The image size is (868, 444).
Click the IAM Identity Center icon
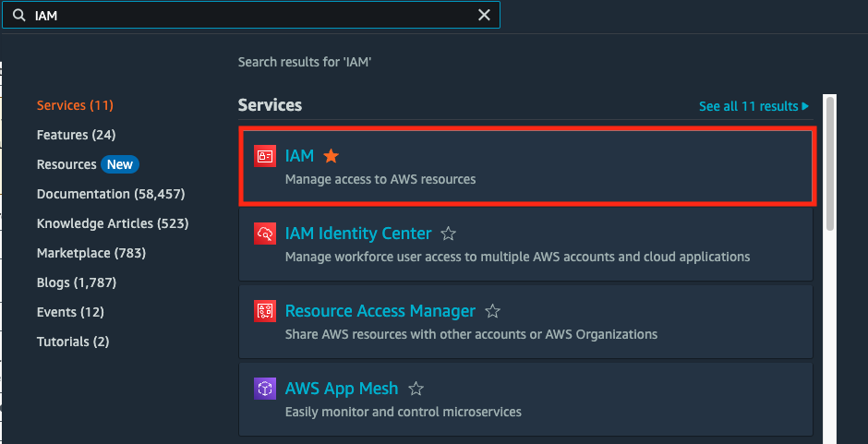point(265,234)
